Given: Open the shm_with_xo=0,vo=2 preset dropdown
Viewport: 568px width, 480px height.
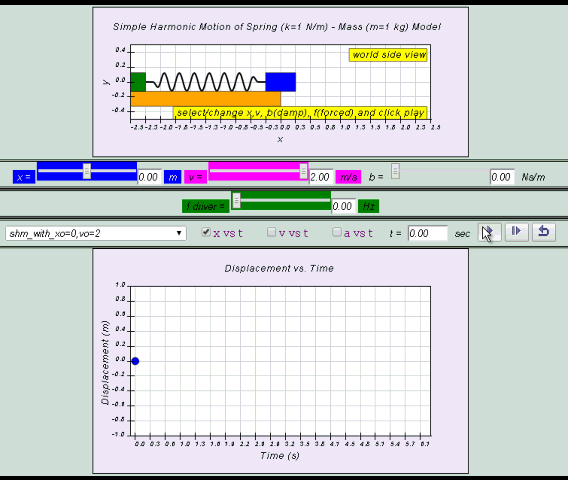Looking at the screenshot, I should click(x=96, y=234).
